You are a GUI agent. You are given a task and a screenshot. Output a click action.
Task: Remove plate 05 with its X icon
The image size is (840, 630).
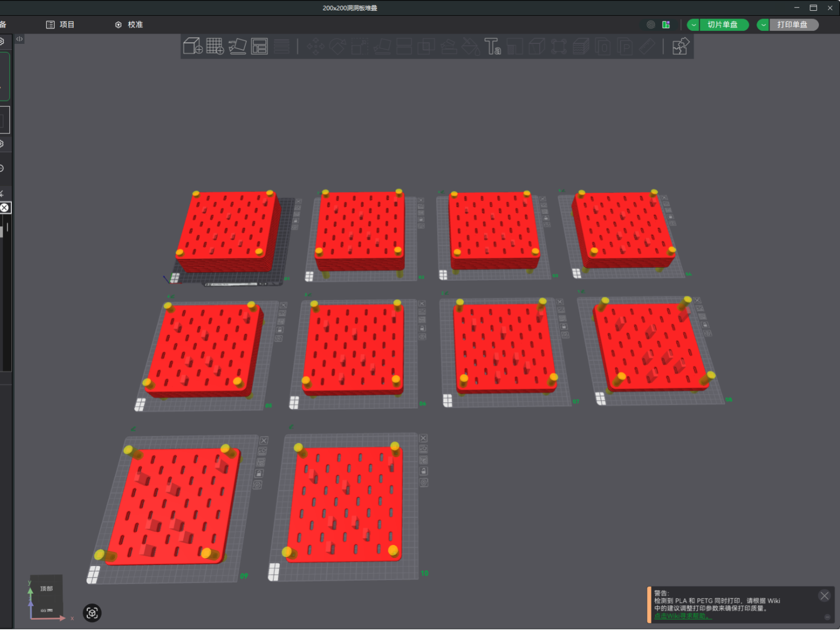283,305
